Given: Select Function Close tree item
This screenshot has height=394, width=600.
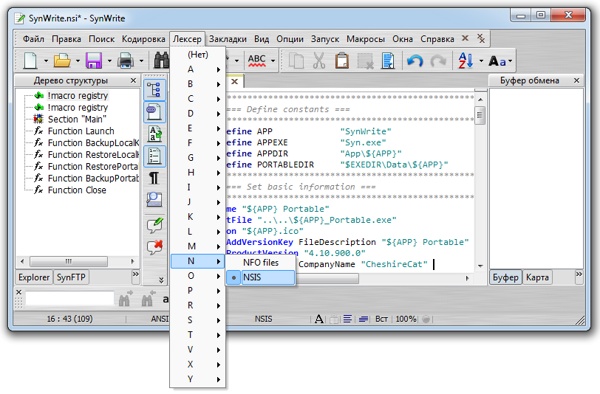Looking at the screenshot, I should [77, 190].
